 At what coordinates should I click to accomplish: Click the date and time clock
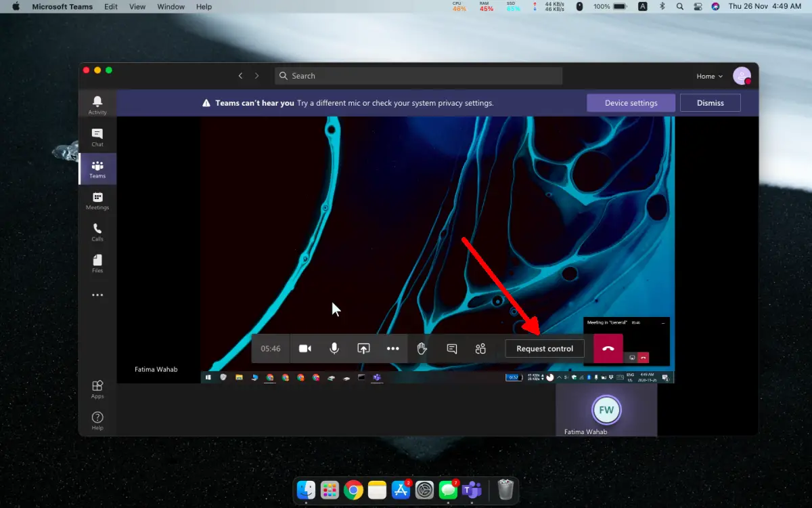(765, 7)
